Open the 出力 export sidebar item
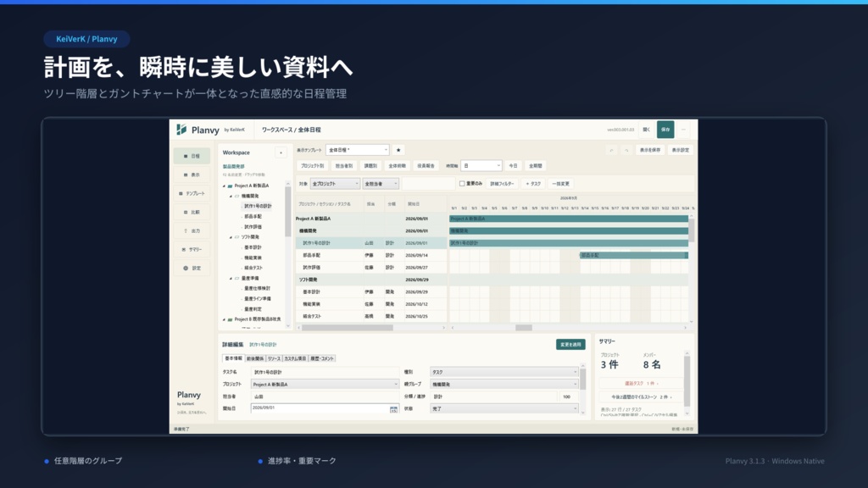 192,230
